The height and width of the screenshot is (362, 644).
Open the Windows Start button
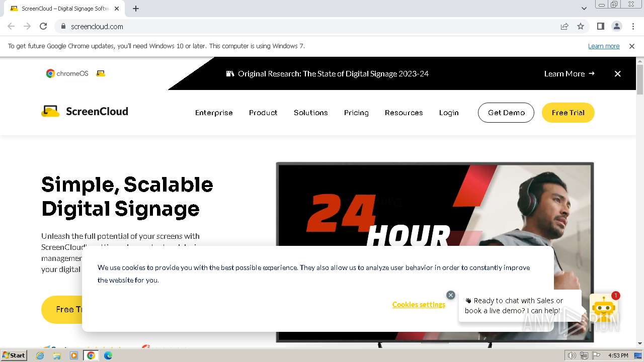tap(14, 355)
